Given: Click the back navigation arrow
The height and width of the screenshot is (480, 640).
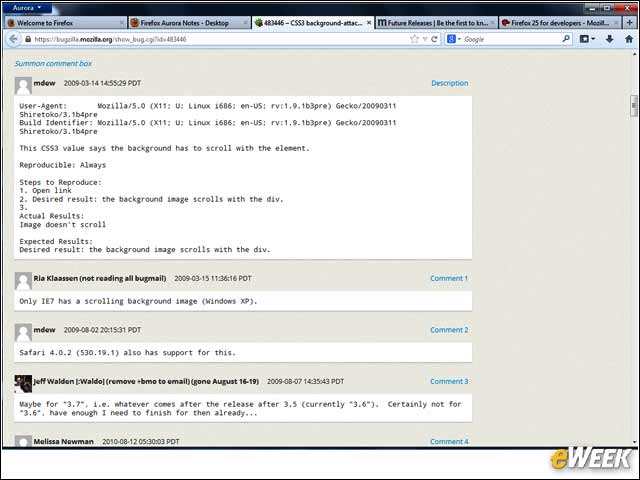Looking at the screenshot, I should (13, 39).
